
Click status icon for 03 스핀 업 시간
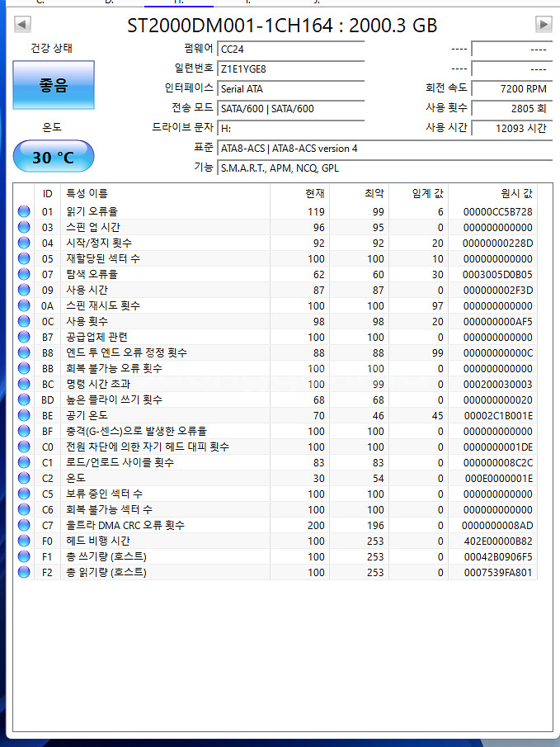coord(24,227)
